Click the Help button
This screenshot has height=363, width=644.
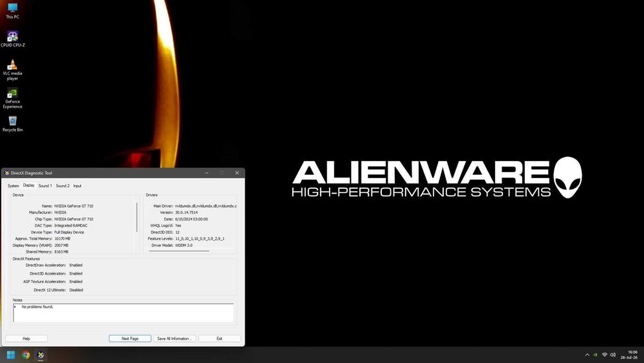point(26,338)
